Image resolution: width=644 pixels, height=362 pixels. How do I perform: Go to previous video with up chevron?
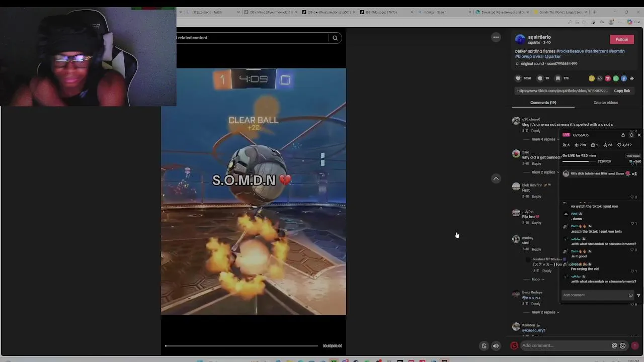click(496, 178)
